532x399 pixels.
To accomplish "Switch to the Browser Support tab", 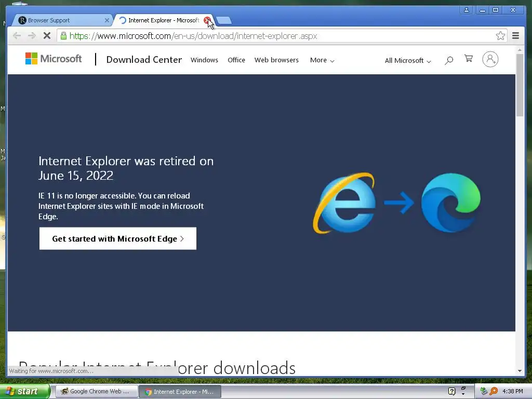I will pyautogui.click(x=62, y=20).
